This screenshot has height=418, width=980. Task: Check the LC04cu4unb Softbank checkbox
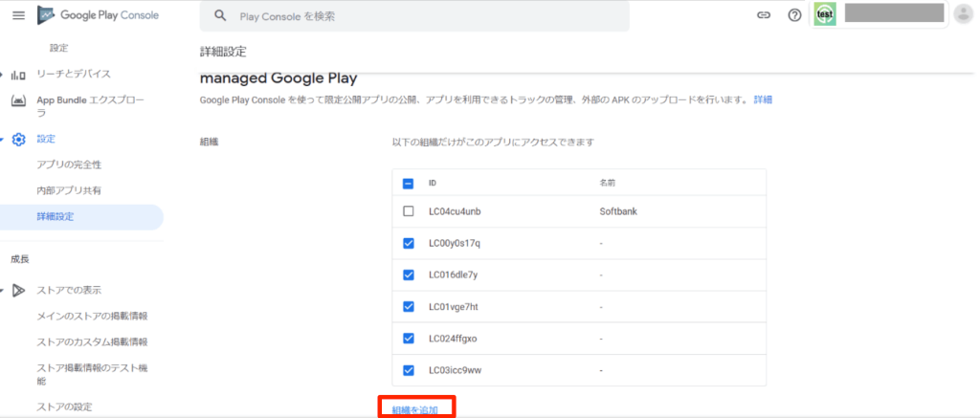[x=408, y=211]
